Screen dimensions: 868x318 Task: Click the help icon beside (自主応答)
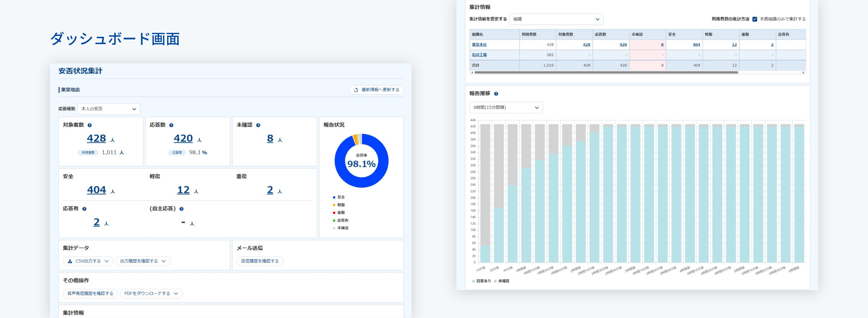click(x=182, y=209)
